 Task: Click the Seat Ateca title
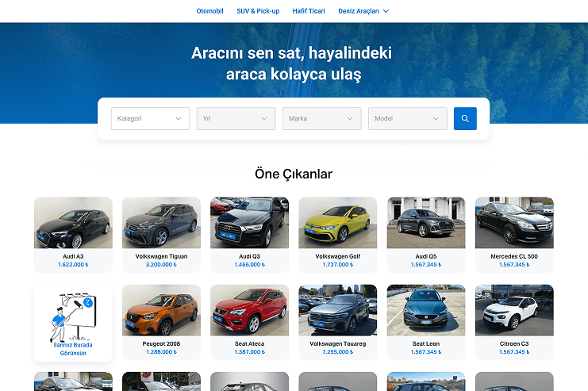pyautogui.click(x=250, y=343)
